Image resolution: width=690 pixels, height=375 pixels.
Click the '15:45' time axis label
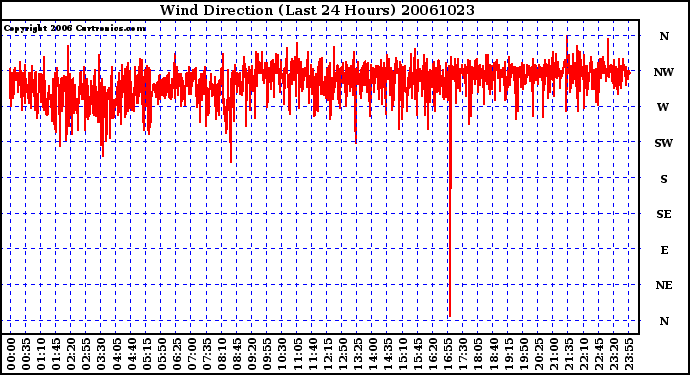tap(418, 354)
